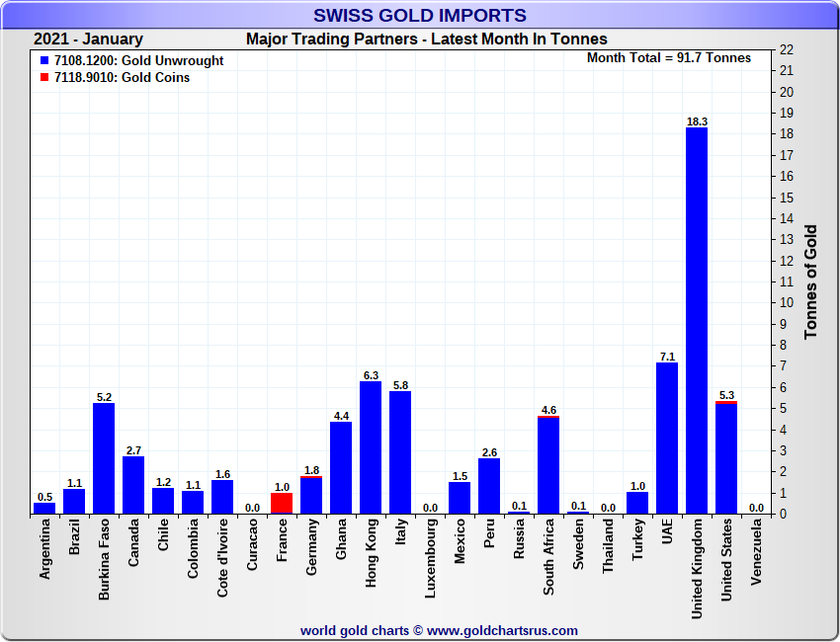Screen dimensions: 840x642
Task: Click the Ghana bar showing 4.4
Action: click(341, 467)
